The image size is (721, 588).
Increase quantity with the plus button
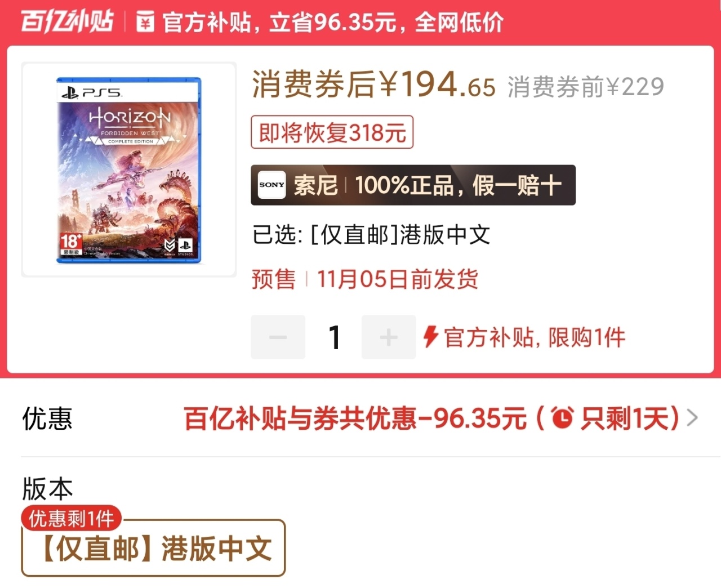click(389, 337)
